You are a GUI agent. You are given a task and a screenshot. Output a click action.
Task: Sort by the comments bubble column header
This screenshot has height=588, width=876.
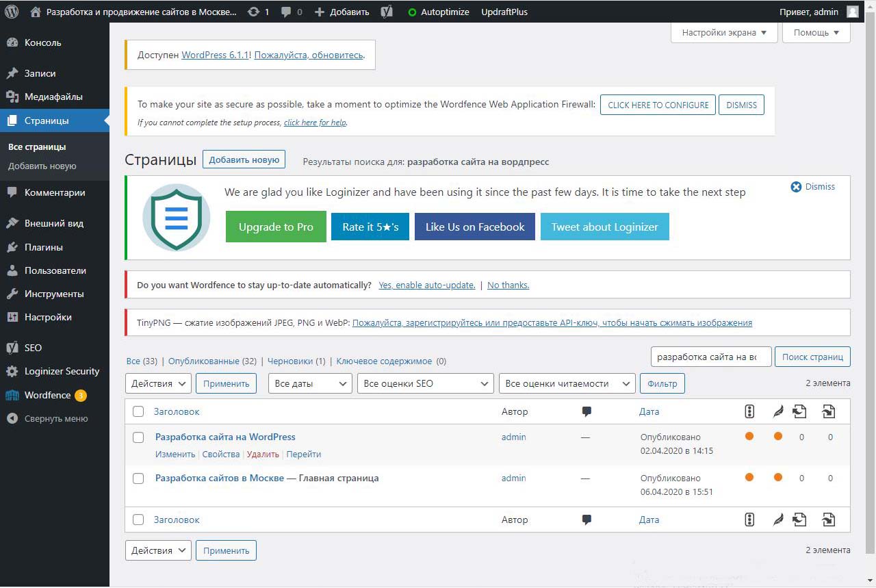pos(587,412)
